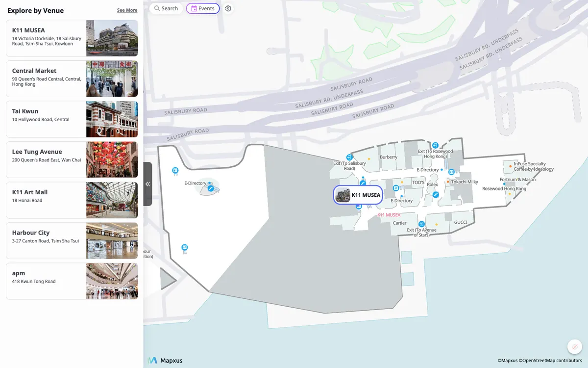The image size is (588, 368).
Task: Select the TOD'S shop label
Action: pyautogui.click(x=418, y=182)
